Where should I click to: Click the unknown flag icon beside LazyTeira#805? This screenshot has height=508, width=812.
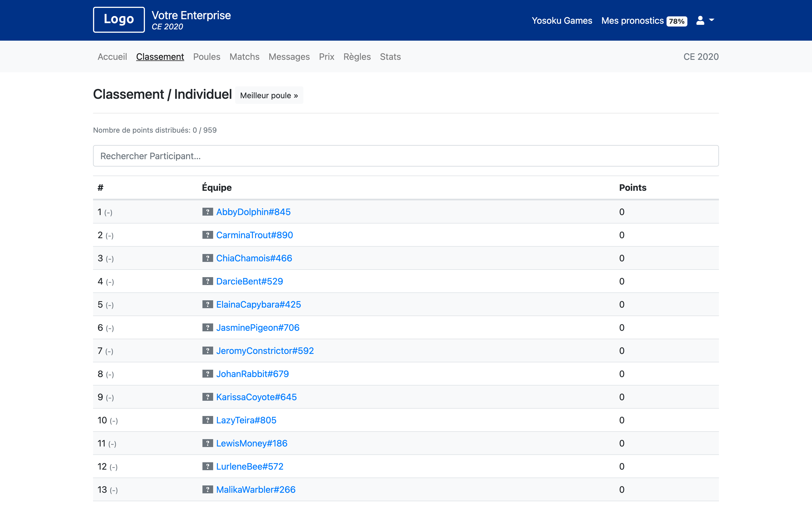pos(207,420)
